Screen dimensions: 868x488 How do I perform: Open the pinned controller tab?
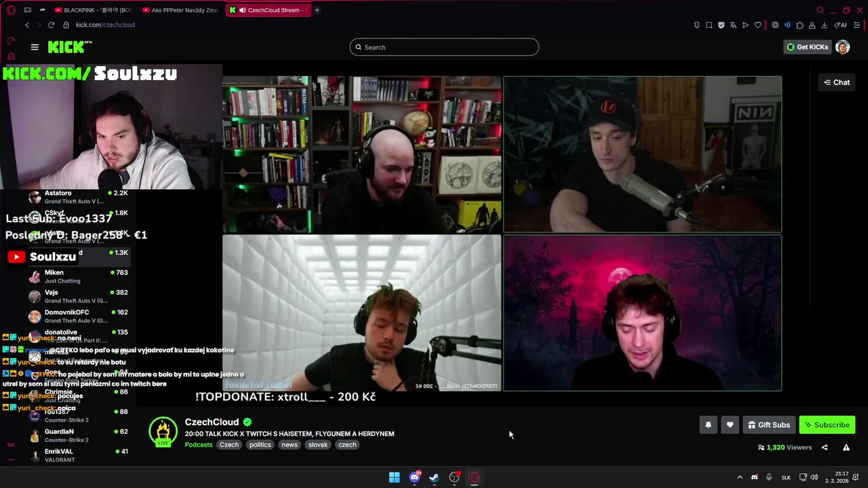click(27, 10)
